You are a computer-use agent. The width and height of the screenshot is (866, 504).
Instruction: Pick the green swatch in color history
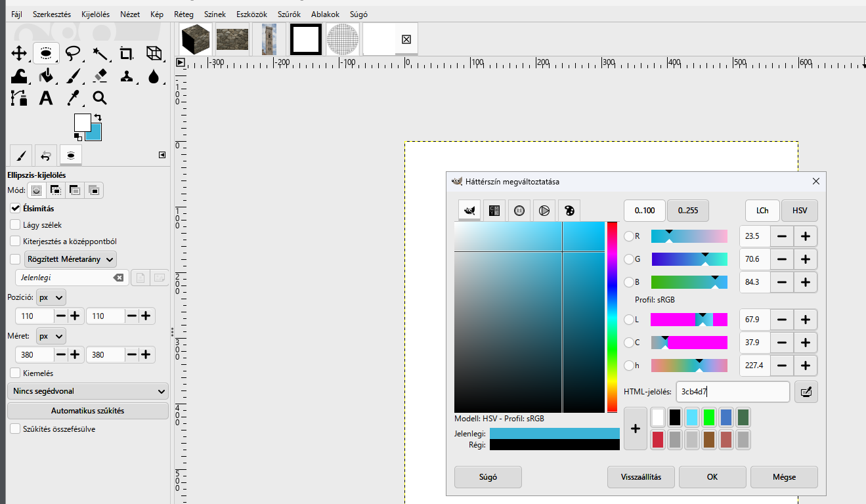tap(708, 417)
